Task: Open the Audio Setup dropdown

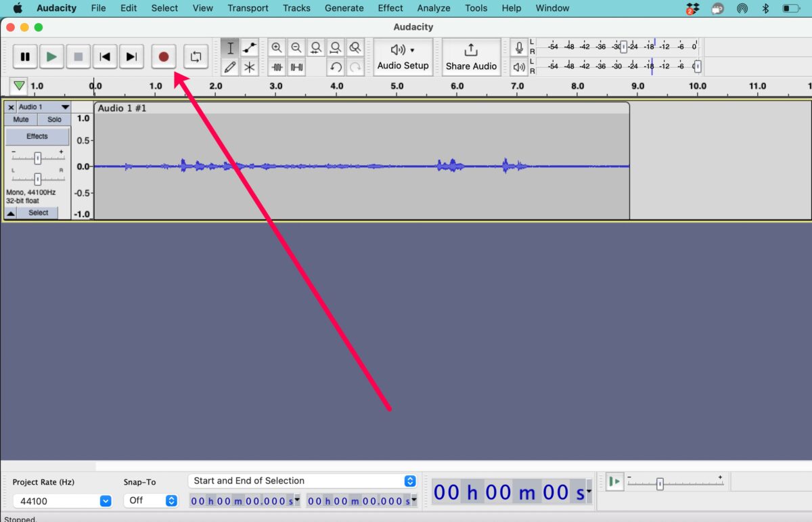Action: (x=403, y=57)
